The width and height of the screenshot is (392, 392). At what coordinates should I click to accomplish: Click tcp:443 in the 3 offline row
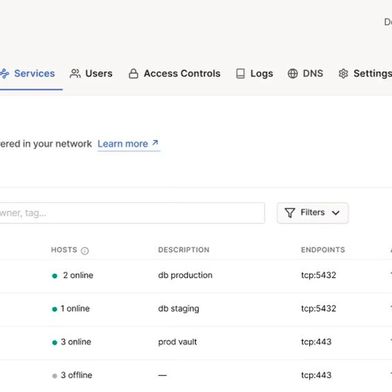click(x=316, y=375)
